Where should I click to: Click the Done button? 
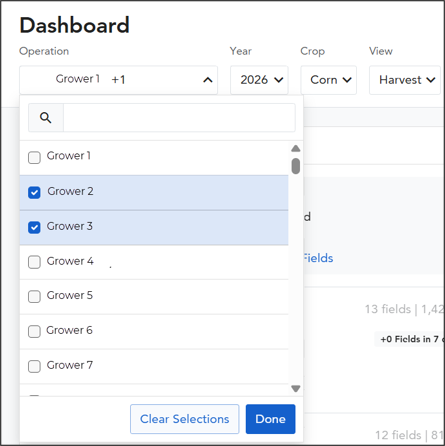click(x=270, y=419)
